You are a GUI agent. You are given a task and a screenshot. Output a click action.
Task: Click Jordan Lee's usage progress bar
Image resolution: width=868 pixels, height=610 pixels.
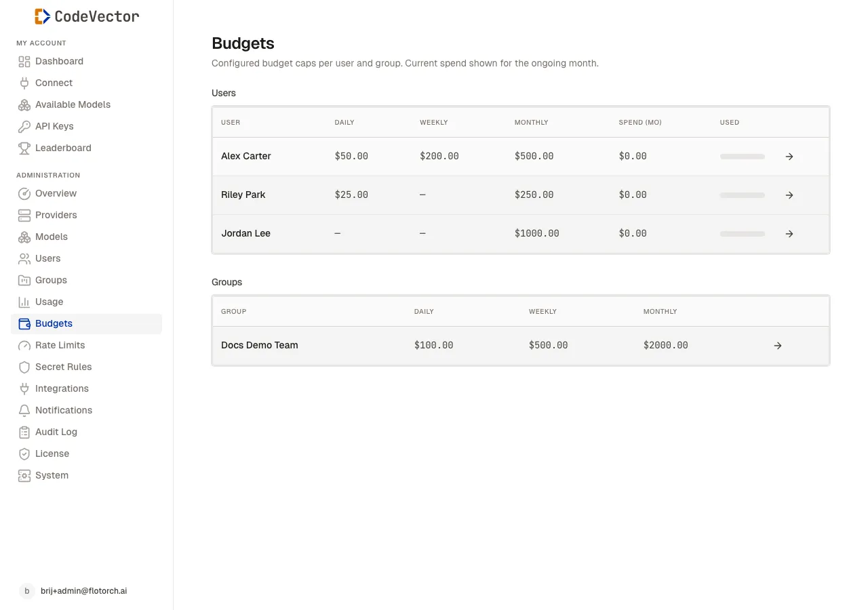click(x=743, y=234)
